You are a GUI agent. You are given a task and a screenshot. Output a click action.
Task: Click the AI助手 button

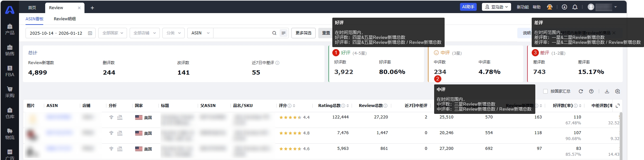click(x=468, y=7)
